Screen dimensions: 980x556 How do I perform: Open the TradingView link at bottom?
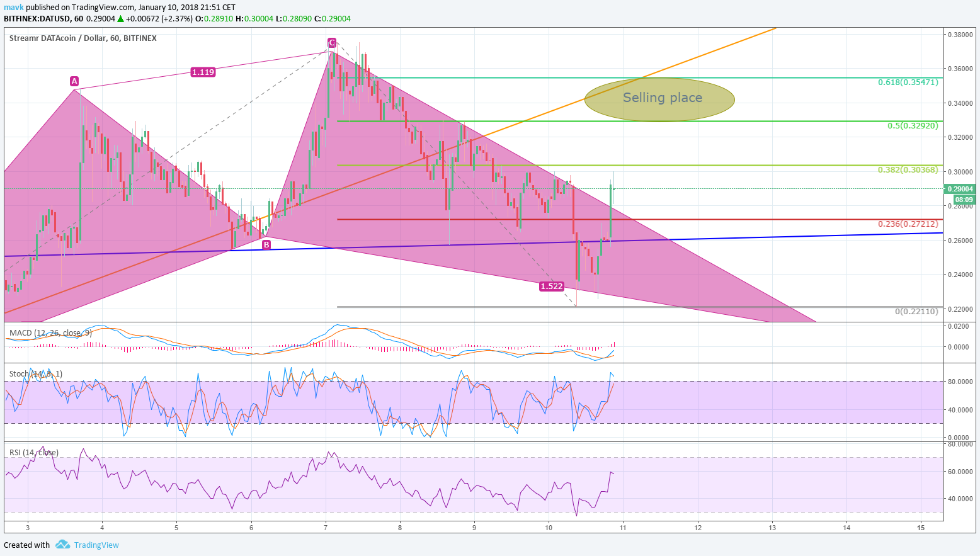pos(96,545)
